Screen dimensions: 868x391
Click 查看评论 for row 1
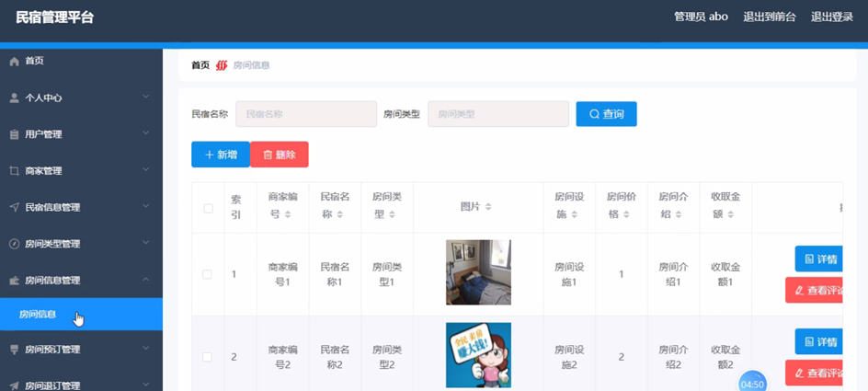click(814, 290)
